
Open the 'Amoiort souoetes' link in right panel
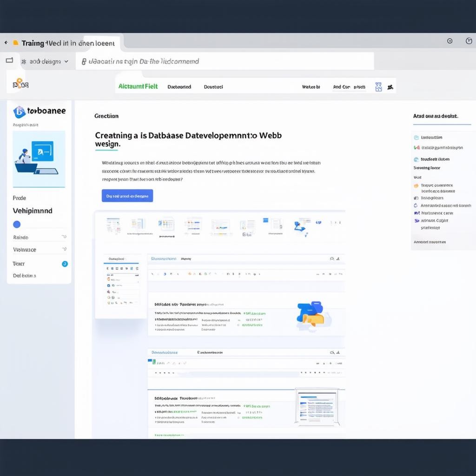click(x=430, y=242)
